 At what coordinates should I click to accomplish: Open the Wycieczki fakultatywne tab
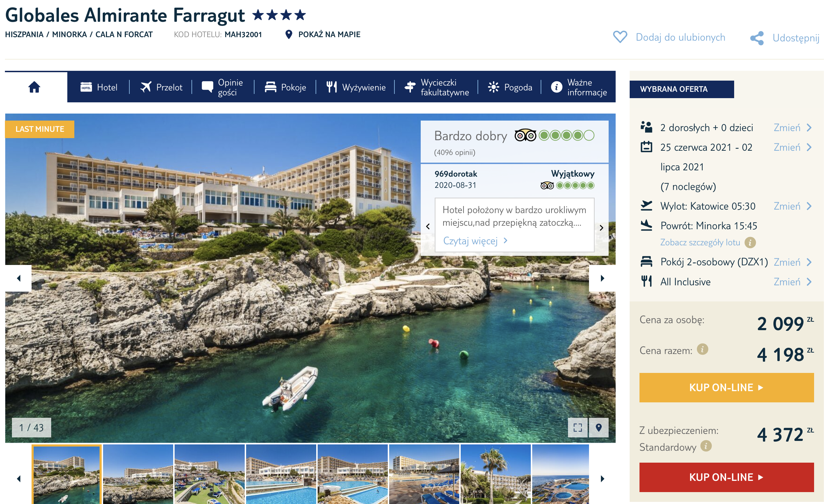(436, 87)
